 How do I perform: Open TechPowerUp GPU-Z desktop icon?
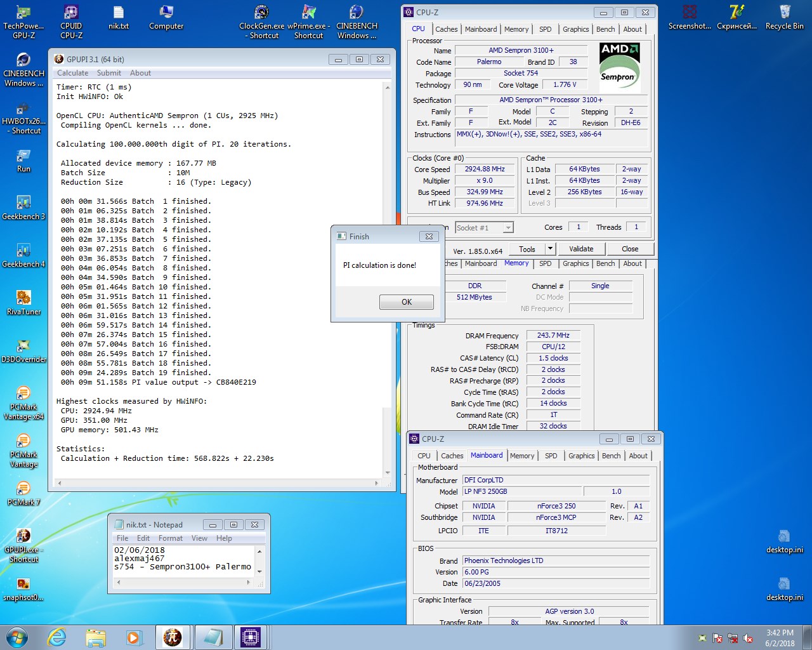click(x=23, y=21)
